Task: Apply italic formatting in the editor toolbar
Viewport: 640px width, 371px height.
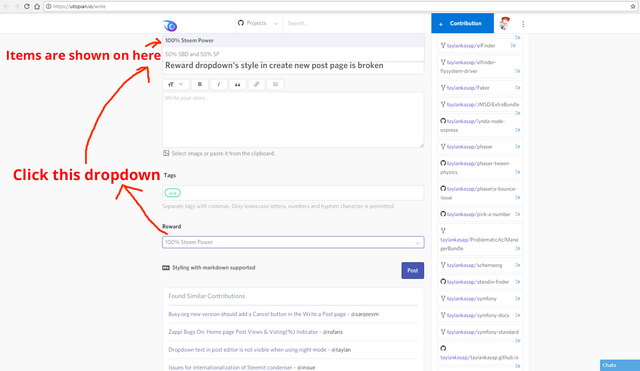Action: (x=219, y=84)
